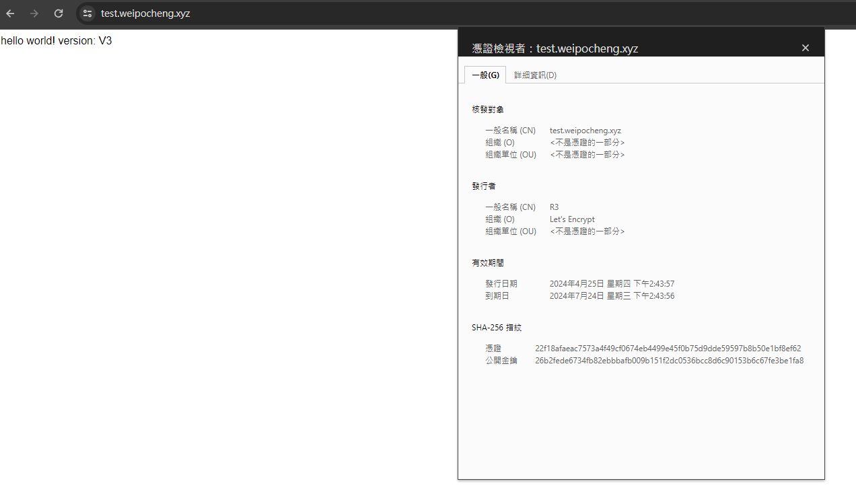
Task: Click the 核發對象 section heading
Action: 488,110
